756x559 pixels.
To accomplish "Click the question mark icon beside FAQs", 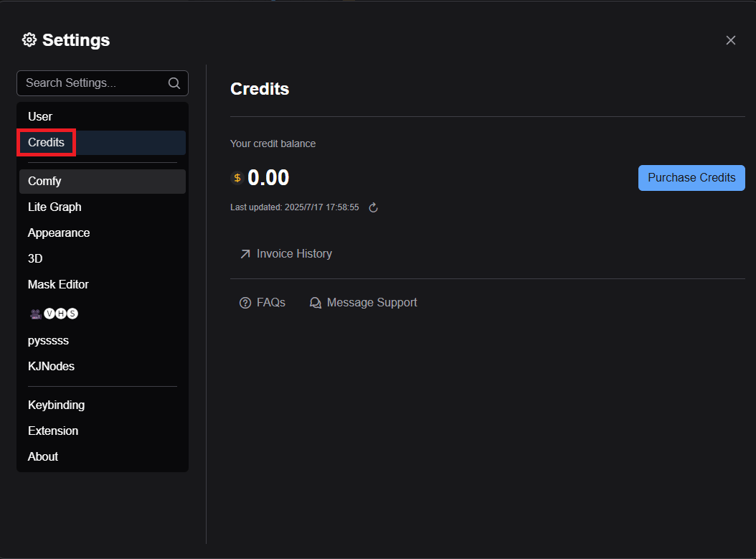I will point(245,302).
